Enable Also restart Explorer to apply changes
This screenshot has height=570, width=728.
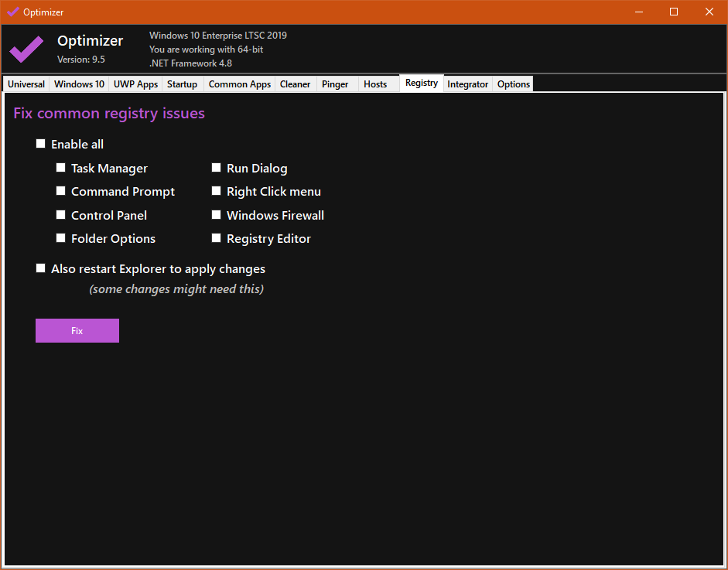pyautogui.click(x=41, y=268)
